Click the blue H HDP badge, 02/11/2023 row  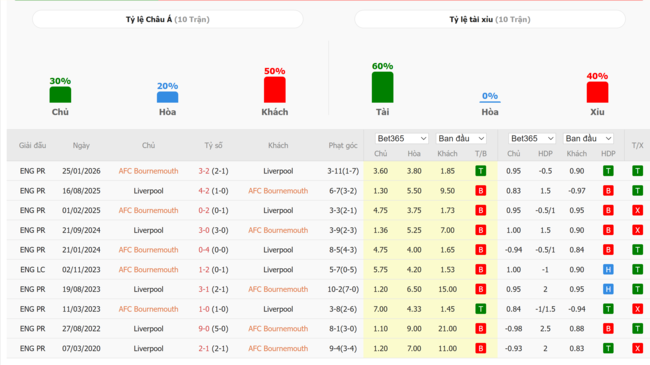(x=608, y=270)
